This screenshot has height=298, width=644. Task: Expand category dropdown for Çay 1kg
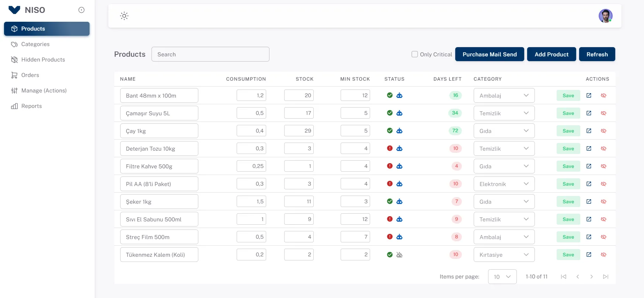click(x=504, y=131)
